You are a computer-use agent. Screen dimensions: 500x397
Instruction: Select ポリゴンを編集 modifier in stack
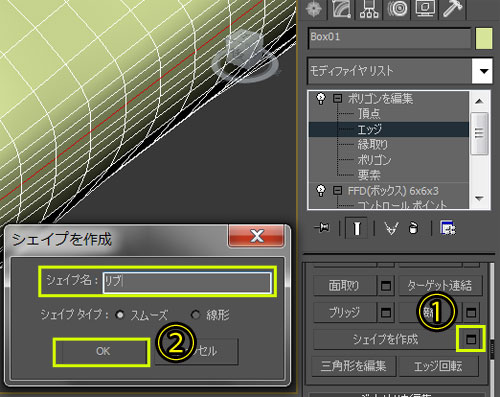[x=380, y=98]
